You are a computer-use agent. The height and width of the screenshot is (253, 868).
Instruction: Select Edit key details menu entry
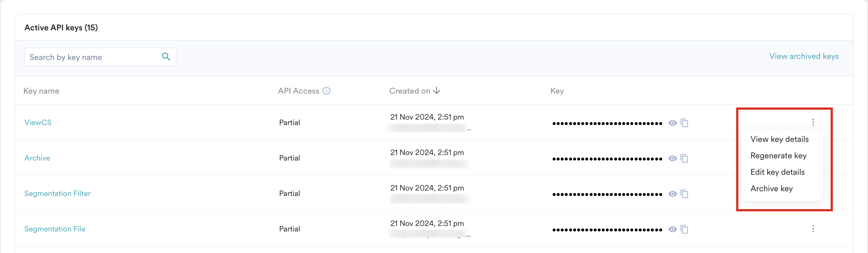tap(777, 172)
